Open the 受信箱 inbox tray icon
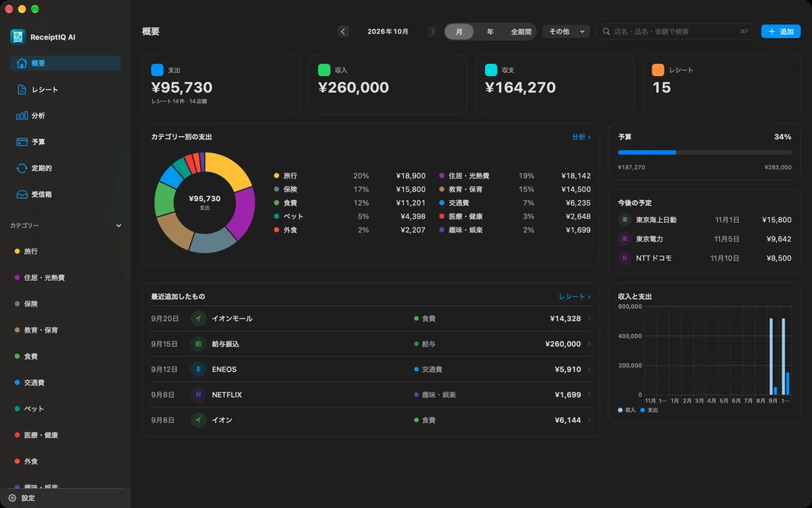Screen dimensions: 812x508 click(x=21, y=195)
